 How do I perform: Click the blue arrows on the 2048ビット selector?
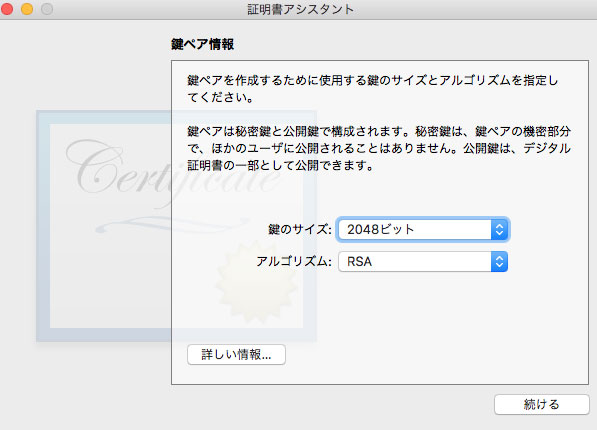(x=499, y=229)
